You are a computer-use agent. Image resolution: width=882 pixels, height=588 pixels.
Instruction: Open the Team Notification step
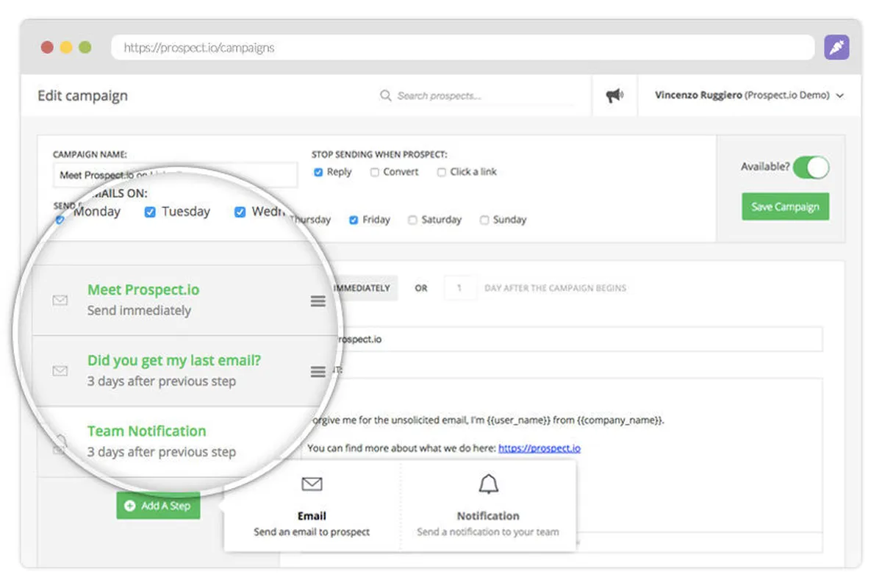tap(146, 431)
